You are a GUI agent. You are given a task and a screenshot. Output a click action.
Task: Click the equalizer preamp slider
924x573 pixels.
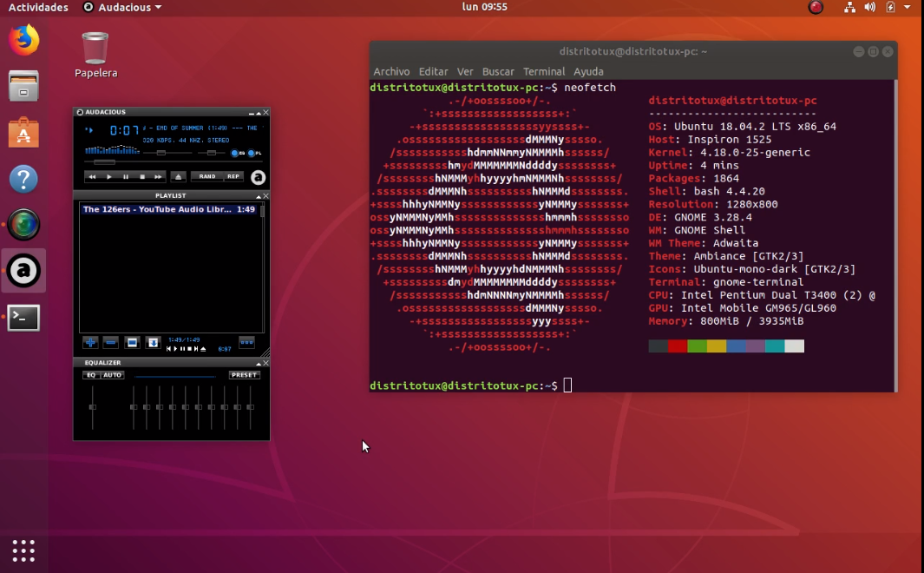93,407
